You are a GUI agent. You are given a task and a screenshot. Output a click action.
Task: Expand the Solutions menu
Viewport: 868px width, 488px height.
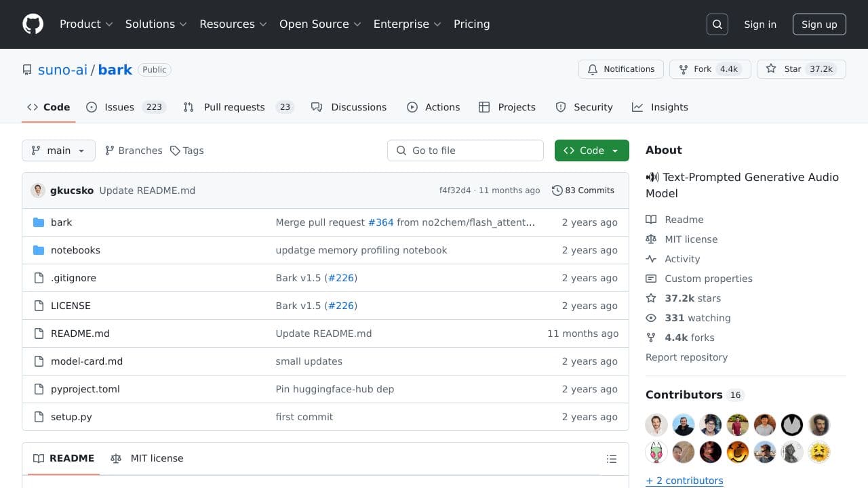[155, 24]
